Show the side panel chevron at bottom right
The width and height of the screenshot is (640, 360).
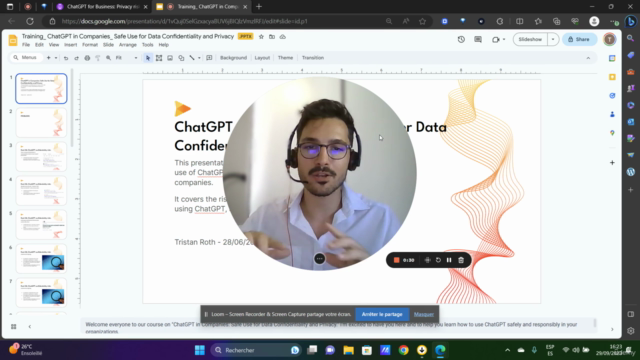point(612,329)
